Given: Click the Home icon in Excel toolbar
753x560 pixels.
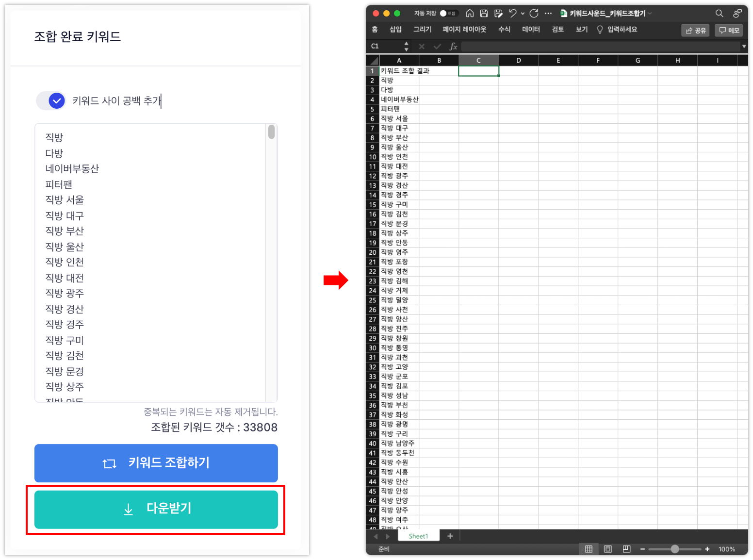Looking at the screenshot, I should [x=470, y=14].
